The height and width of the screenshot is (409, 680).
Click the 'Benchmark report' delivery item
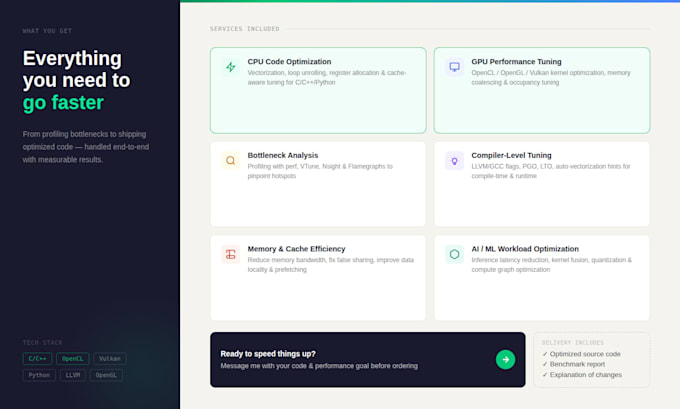[573, 364]
